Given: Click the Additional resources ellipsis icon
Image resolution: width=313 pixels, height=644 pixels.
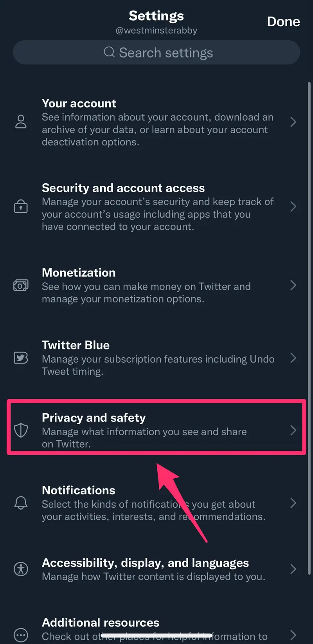Looking at the screenshot, I should pos(21,635).
